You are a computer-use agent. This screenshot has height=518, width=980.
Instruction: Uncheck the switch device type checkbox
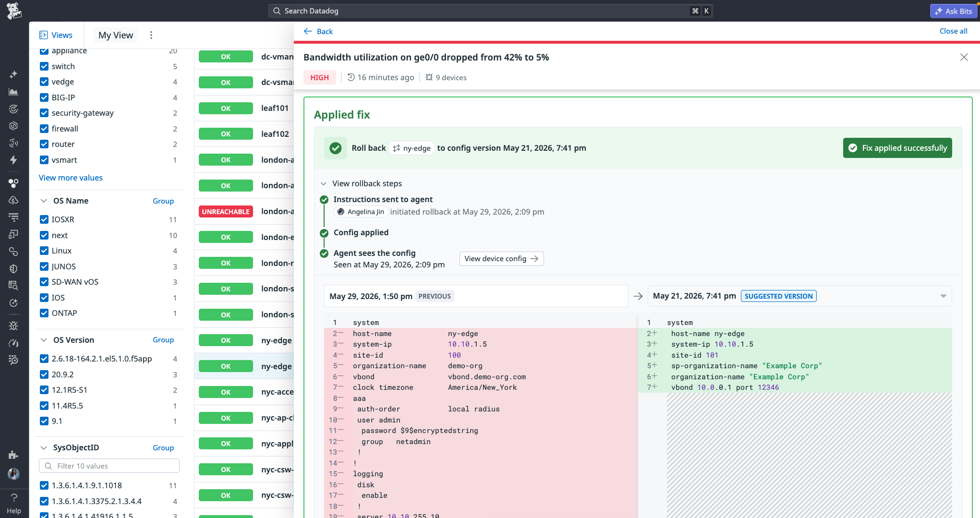44,66
